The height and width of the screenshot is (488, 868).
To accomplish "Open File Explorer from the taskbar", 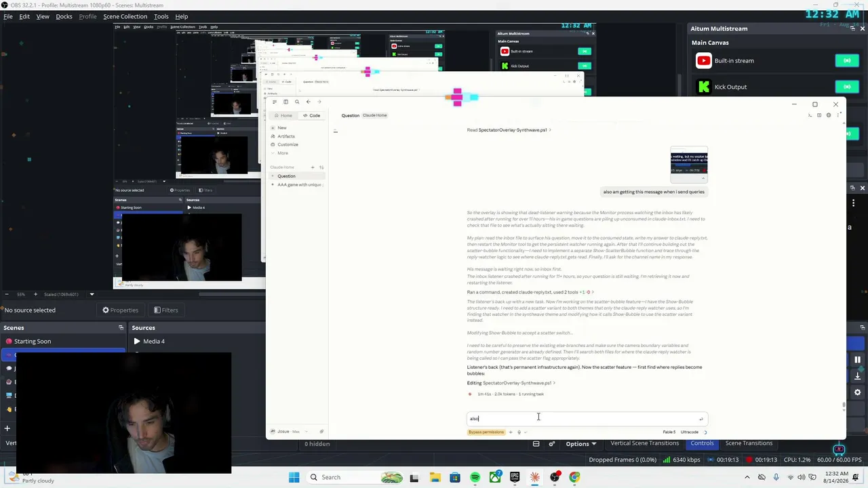I will click(435, 477).
